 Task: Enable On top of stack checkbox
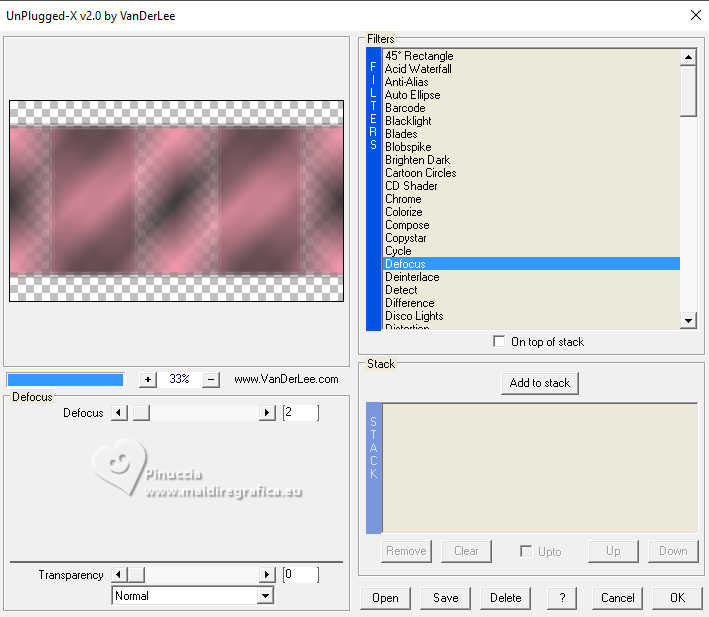point(499,341)
